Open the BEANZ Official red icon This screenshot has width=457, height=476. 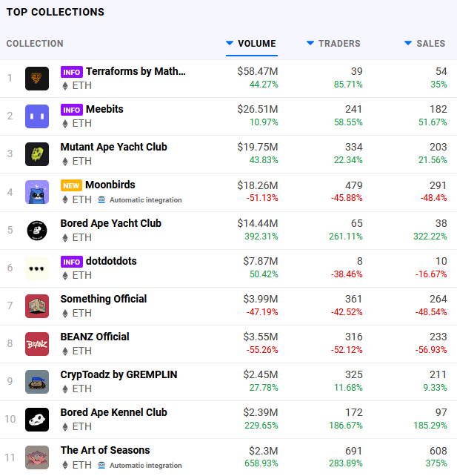coord(37,344)
